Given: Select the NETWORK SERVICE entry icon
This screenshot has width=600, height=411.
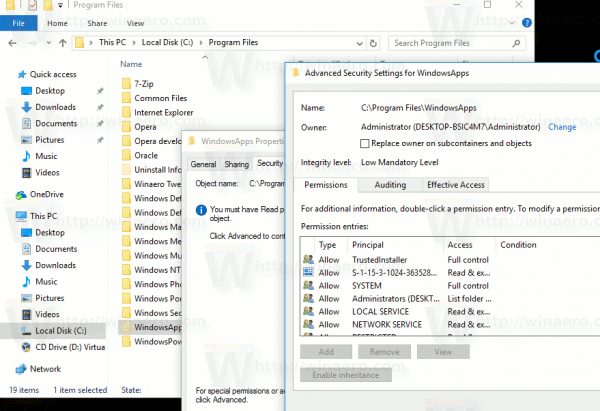Looking at the screenshot, I should pyautogui.click(x=308, y=325).
